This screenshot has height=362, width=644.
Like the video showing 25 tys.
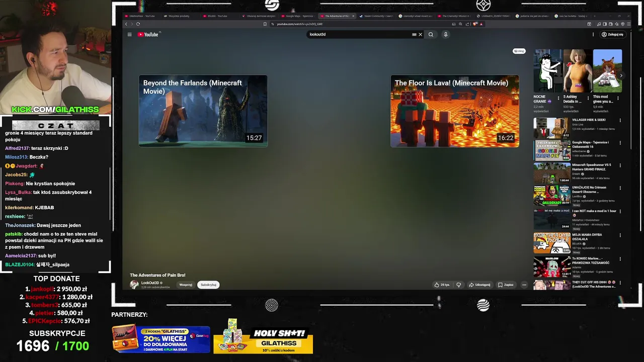pos(442,285)
